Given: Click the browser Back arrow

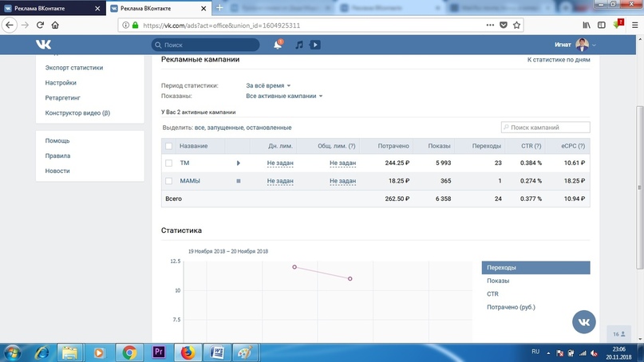Looking at the screenshot, I should [x=10, y=25].
